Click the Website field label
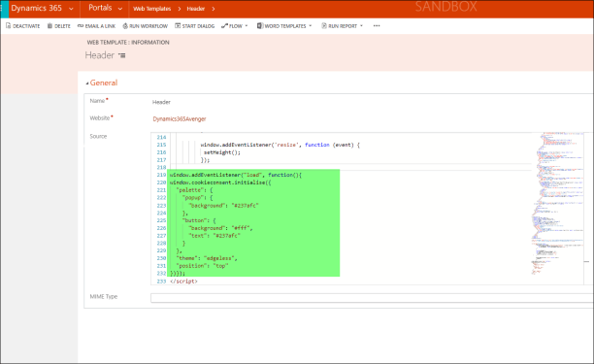This screenshot has width=594, height=364. coord(100,118)
